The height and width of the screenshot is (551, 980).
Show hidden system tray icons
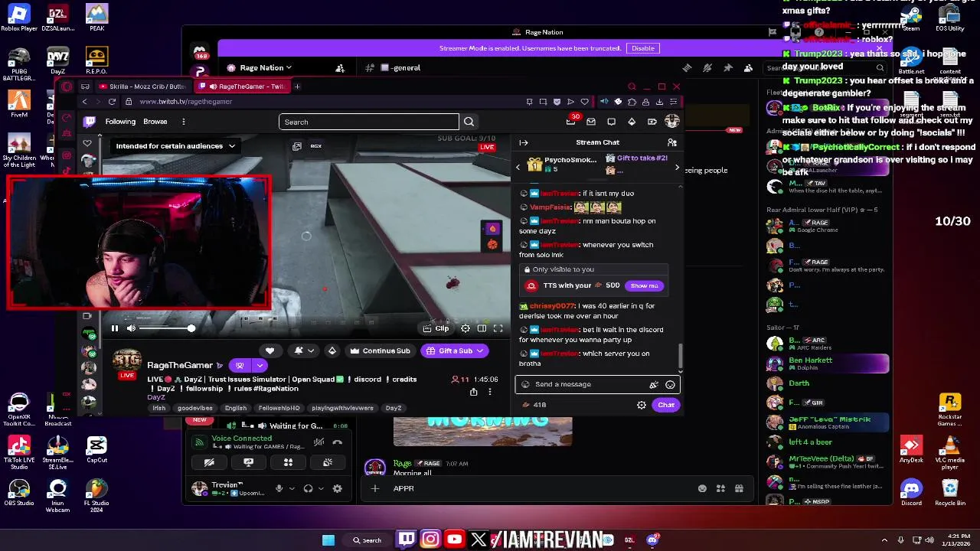(x=884, y=540)
